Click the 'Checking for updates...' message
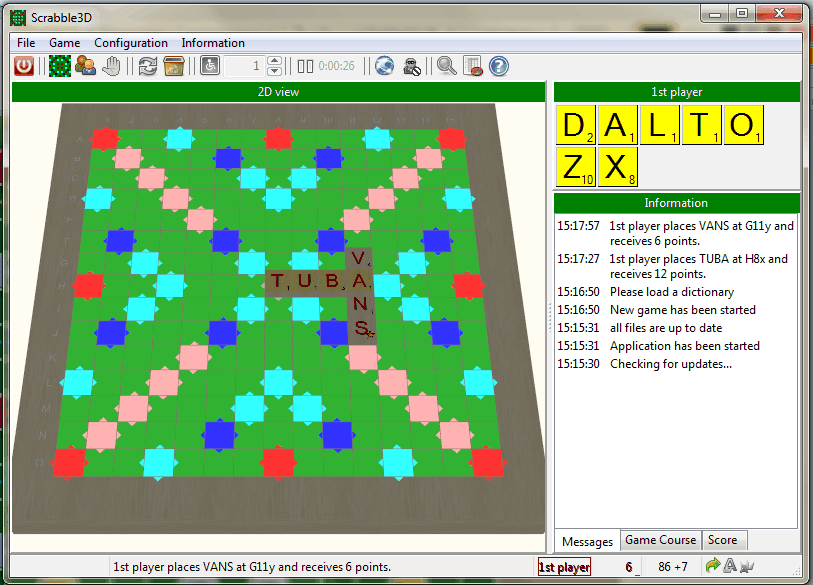Viewport: 813px width, 585px height. tap(671, 364)
